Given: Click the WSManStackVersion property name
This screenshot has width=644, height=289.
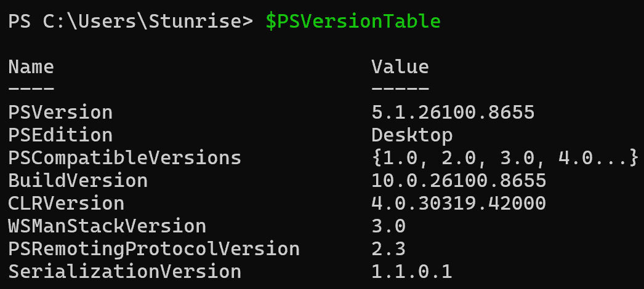Looking at the screenshot, I should [107, 226].
